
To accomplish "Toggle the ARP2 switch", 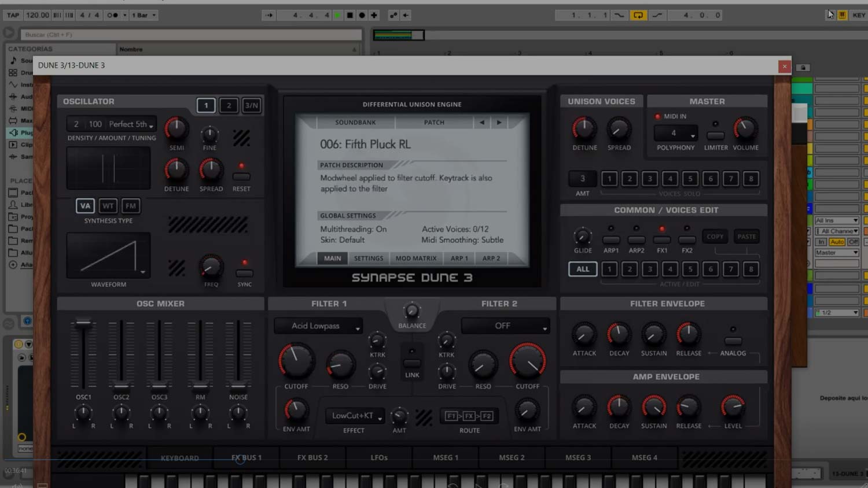I will 637,240.
